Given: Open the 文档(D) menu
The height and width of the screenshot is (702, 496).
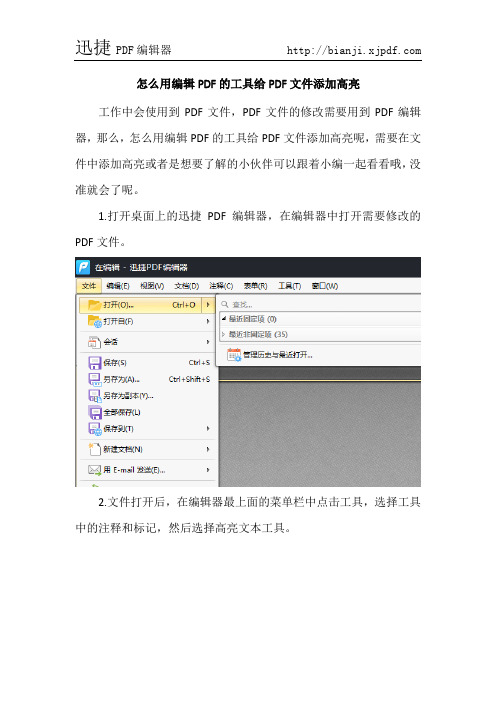Looking at the screenshot, I should point(186,286).
